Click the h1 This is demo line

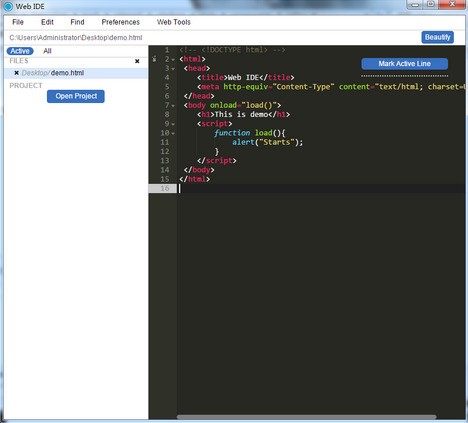(243, 115)
